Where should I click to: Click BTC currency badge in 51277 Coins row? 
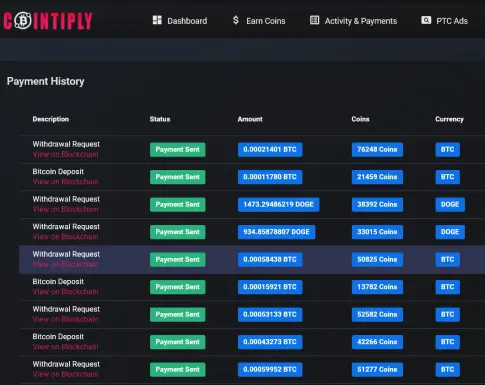448,370
